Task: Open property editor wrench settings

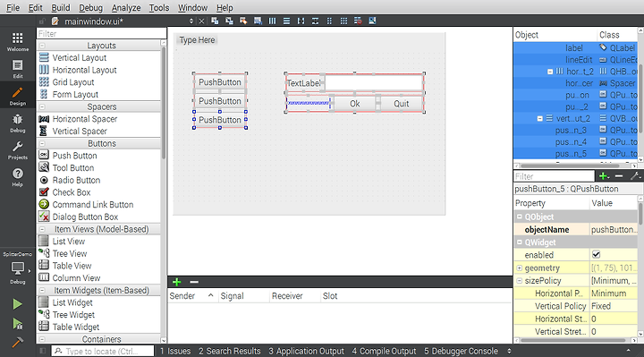Action: tap(635, 176)
